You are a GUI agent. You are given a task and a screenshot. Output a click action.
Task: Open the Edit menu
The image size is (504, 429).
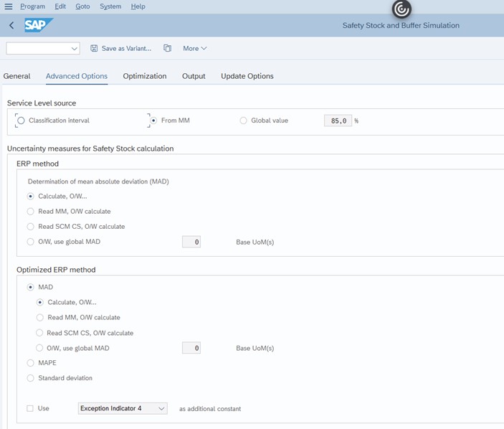[x=60, y=6]
